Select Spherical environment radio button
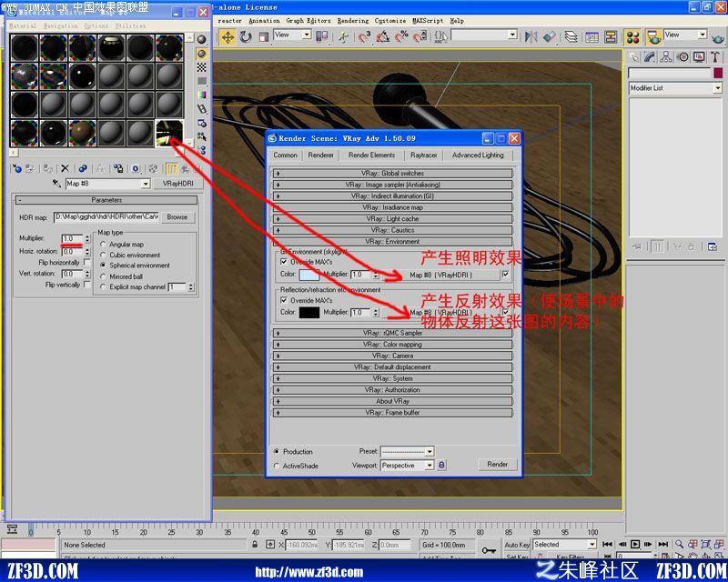 103,265
